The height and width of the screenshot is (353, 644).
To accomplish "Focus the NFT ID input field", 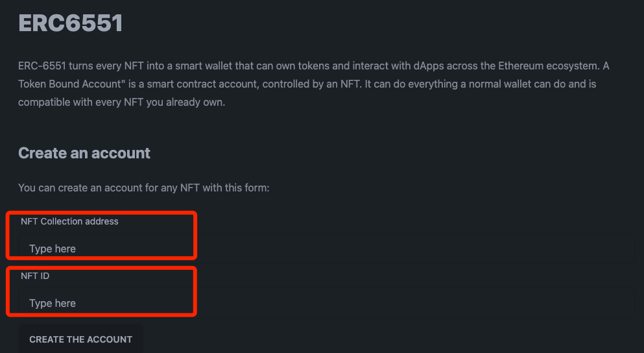I will click(x=324, y=303).
